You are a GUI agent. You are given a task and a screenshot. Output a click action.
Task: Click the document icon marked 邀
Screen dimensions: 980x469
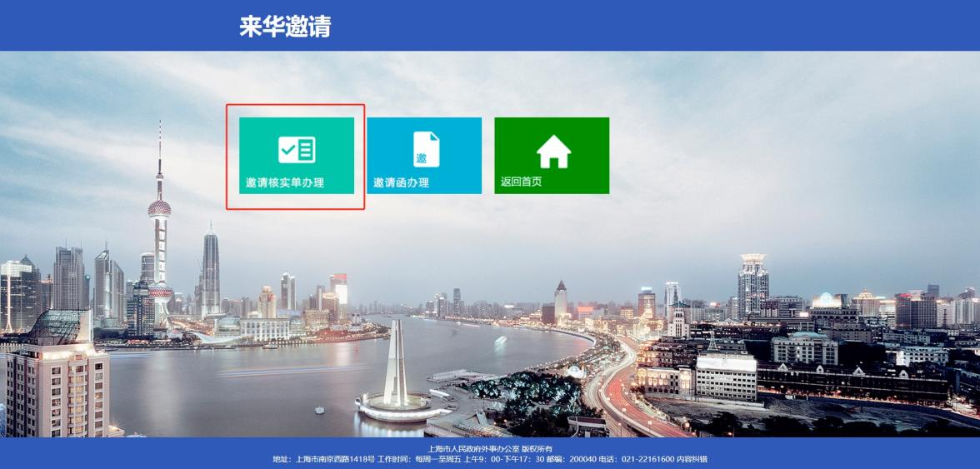coord(427,150)
